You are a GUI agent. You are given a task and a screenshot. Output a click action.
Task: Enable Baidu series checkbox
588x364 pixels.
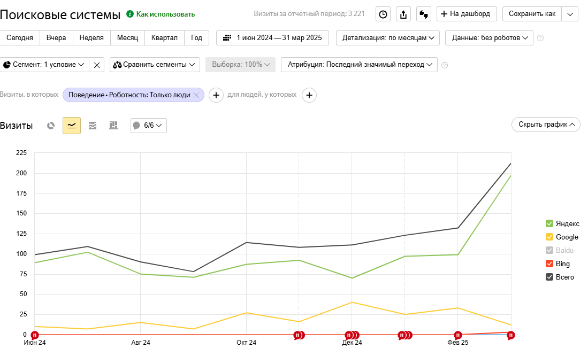549,251
